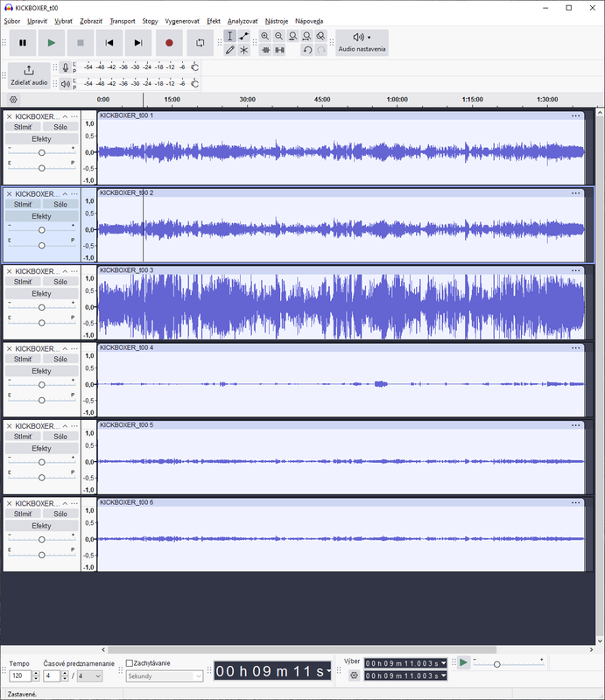Close track 5 with its X icon

[x=9, y=426]
